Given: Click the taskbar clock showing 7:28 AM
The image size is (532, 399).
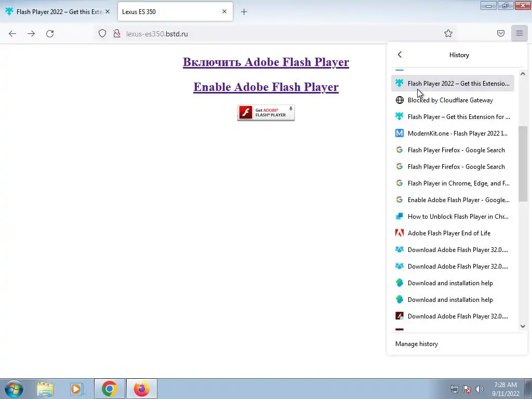Looking at the screenshot, I should point(506,389).
